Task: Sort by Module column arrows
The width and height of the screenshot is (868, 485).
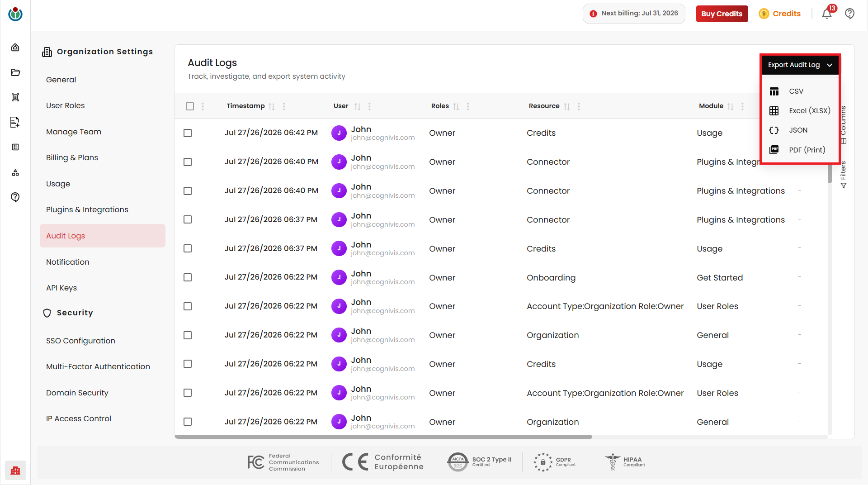Action: tap(731, 106)
